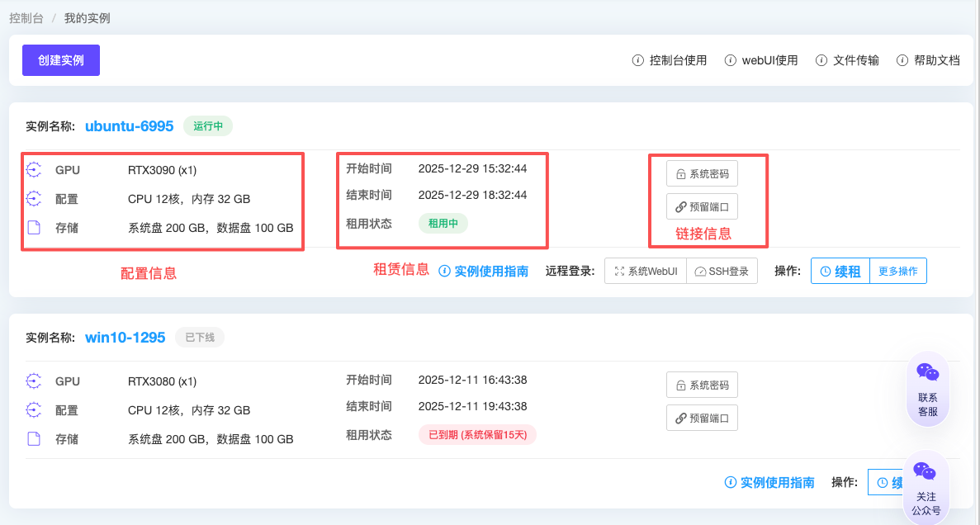Viewport: 980px width, 525px height.
Task: Click 关注公众号 floating WeChat icon
Action: tap(926, 487)
